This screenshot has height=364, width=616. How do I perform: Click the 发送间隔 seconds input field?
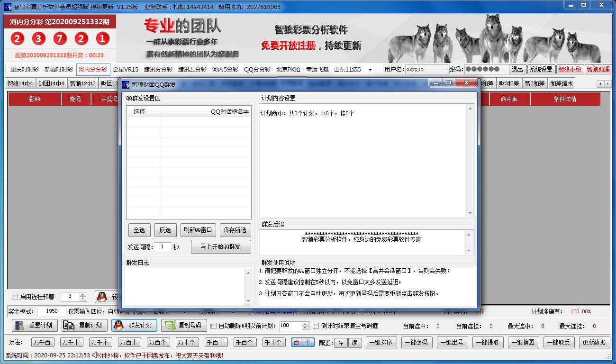(x=163, y=247)
